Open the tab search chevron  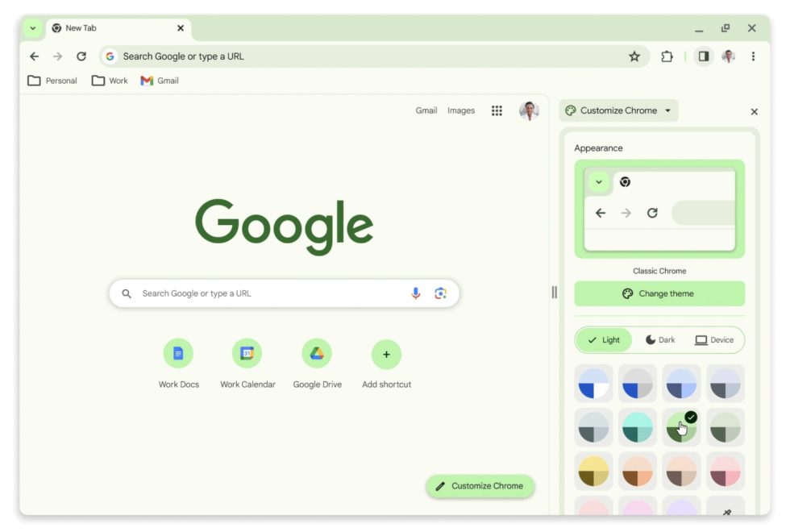coord(33,28)
